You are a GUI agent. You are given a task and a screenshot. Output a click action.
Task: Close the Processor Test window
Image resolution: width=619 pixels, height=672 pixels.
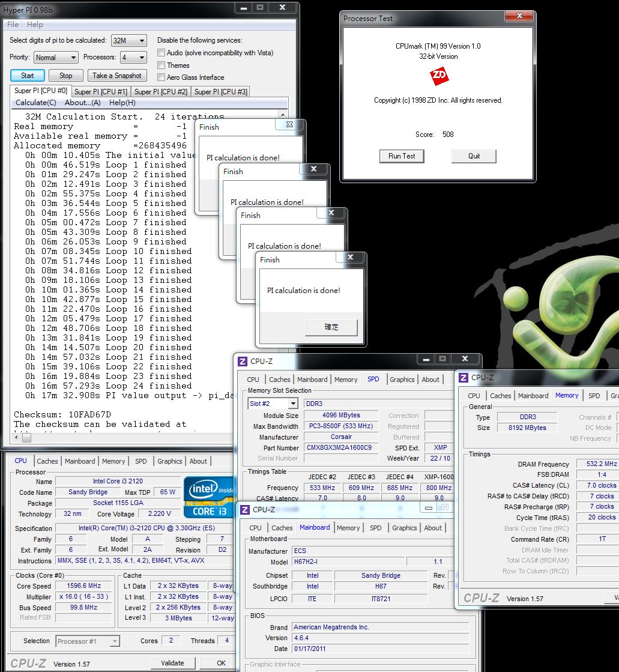(x=519, y=16)
